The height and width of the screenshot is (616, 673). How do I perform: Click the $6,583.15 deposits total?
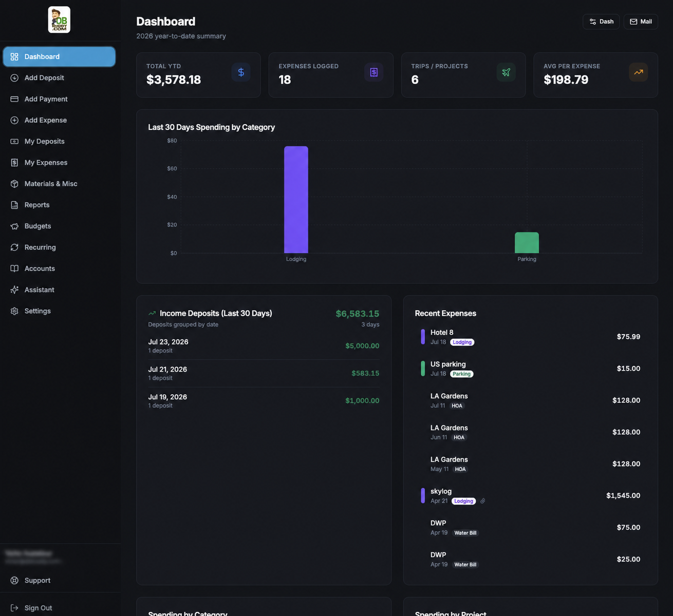pos(357,314)
